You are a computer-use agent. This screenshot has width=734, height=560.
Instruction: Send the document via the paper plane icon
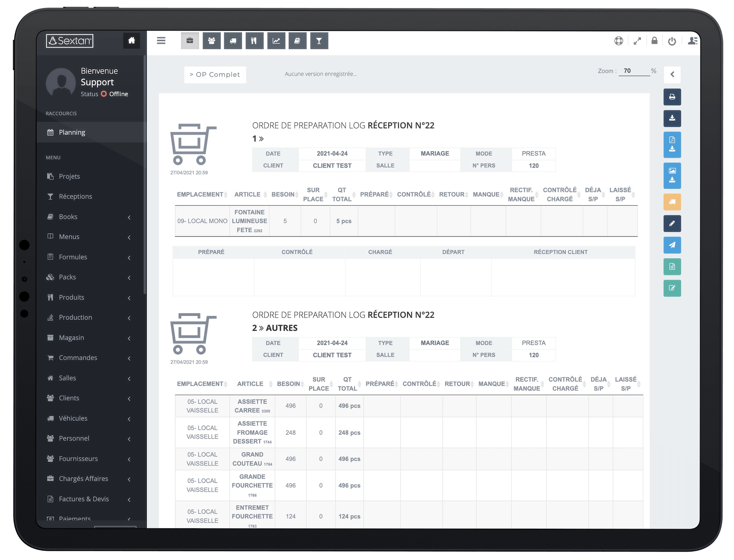pos(672,245)
